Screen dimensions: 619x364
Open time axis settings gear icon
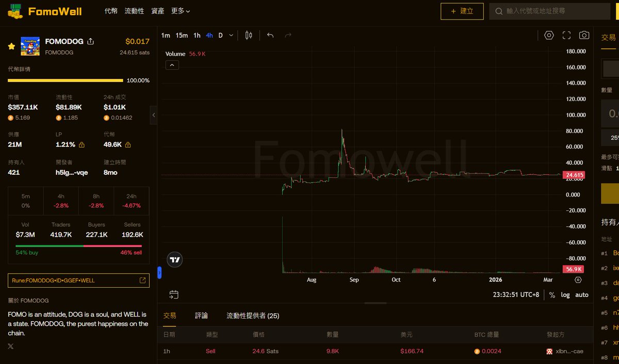coord(578,280)
